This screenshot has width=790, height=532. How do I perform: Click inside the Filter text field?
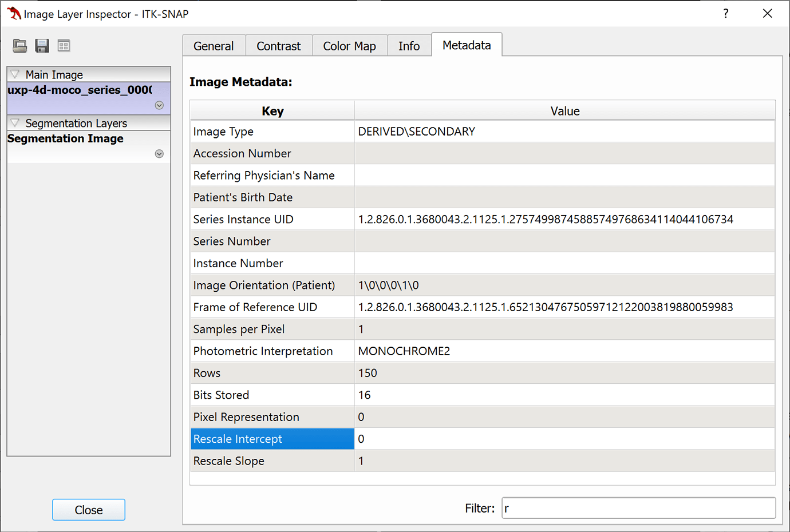638,508
